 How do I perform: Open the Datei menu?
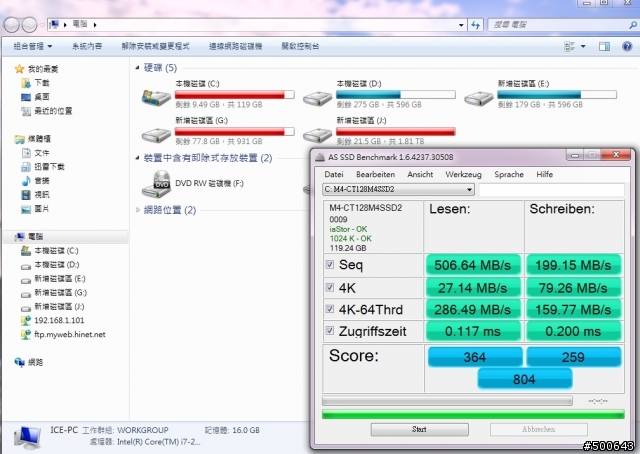(334, 174)
